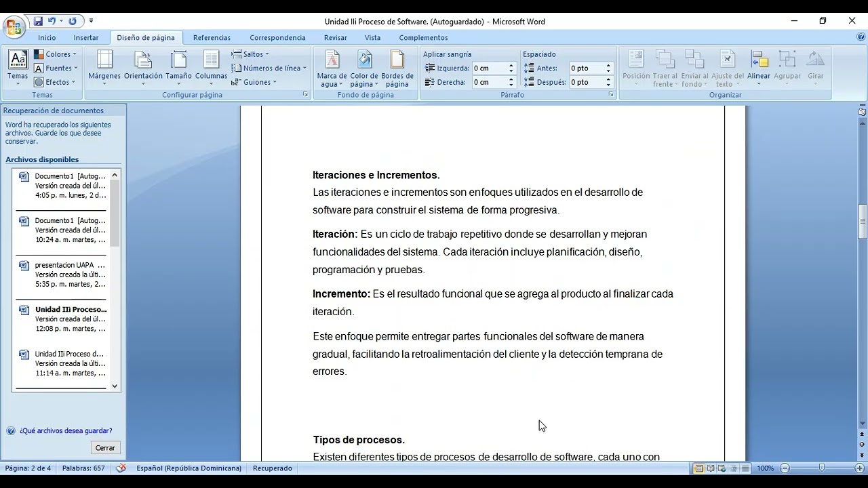Customize Quick Access Toolbar dropdown arrow
Screen dimensions: 868x488
coord(92,21)
